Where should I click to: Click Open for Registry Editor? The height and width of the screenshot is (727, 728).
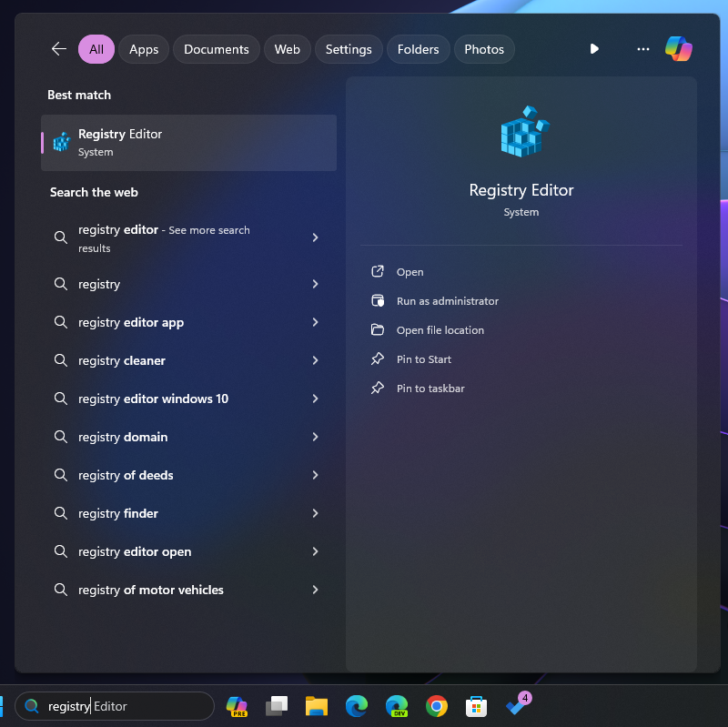click(409, 272)
